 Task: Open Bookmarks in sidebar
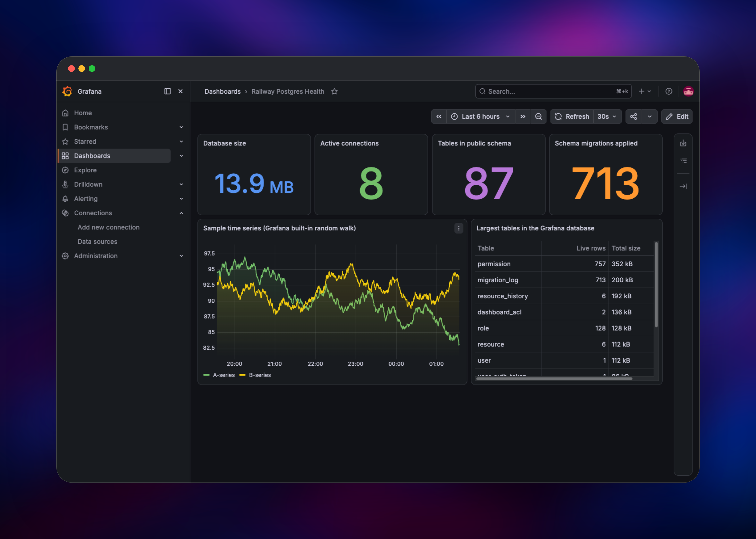[91, 127]
